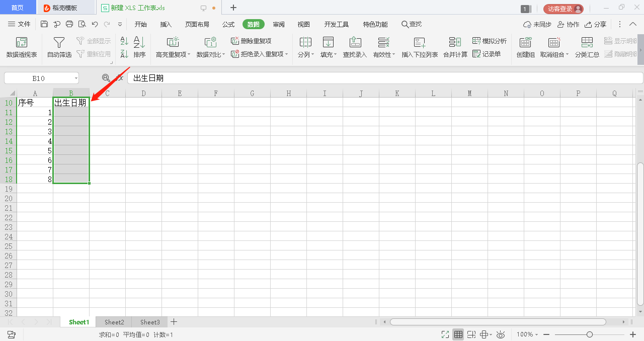Click Insert Dropdown List (插入下拉列表) icon
Screen dimensions: 644x341
[x=420, y=43]
